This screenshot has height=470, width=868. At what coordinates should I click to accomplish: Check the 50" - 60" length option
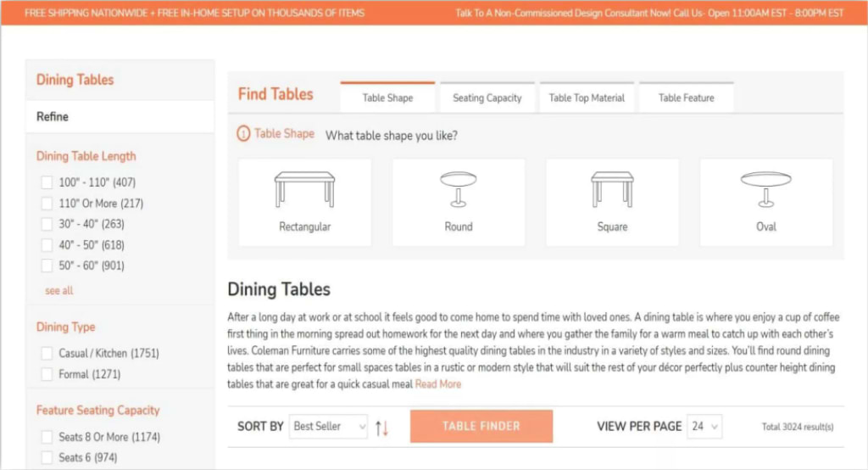(47, 266)
